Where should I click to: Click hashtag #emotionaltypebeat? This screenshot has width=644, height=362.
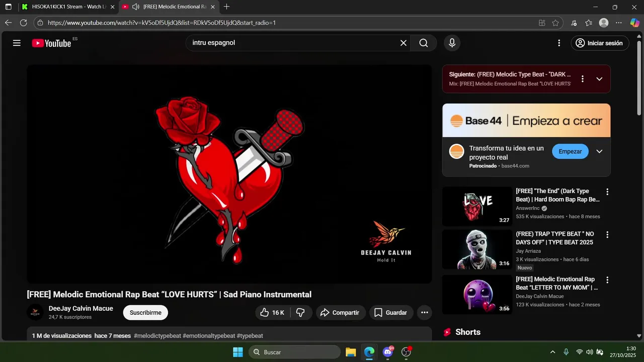(x=209, y=336)
